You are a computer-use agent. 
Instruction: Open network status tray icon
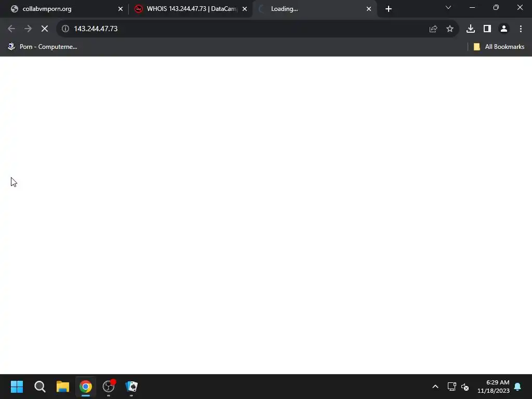[x=451, y=387]
